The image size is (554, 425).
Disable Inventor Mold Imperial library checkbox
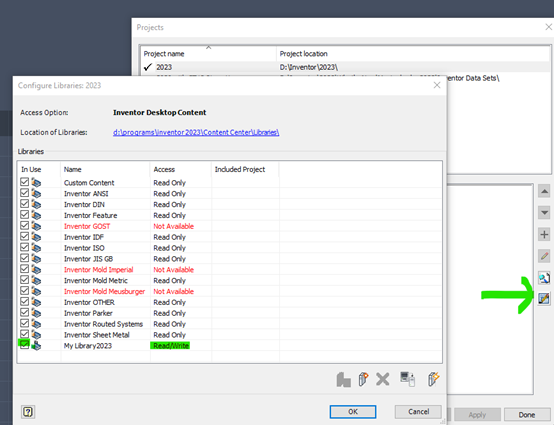coord(24,269)
